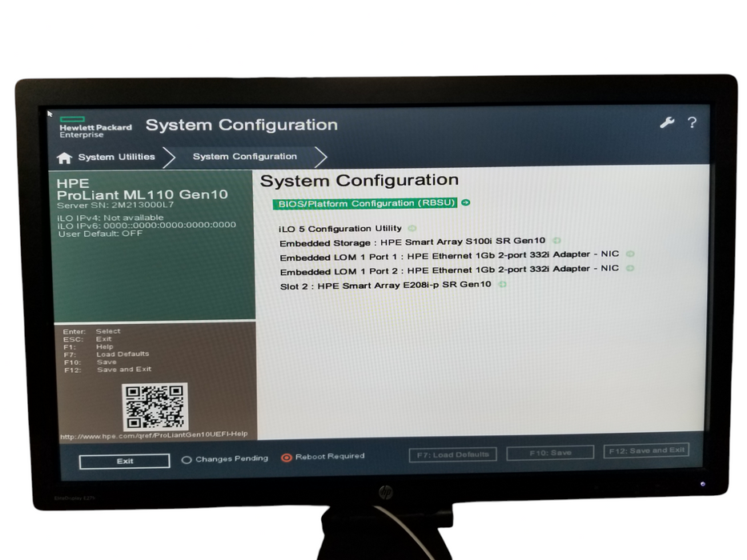Click F12: Save and Exit button

[645, 451]
